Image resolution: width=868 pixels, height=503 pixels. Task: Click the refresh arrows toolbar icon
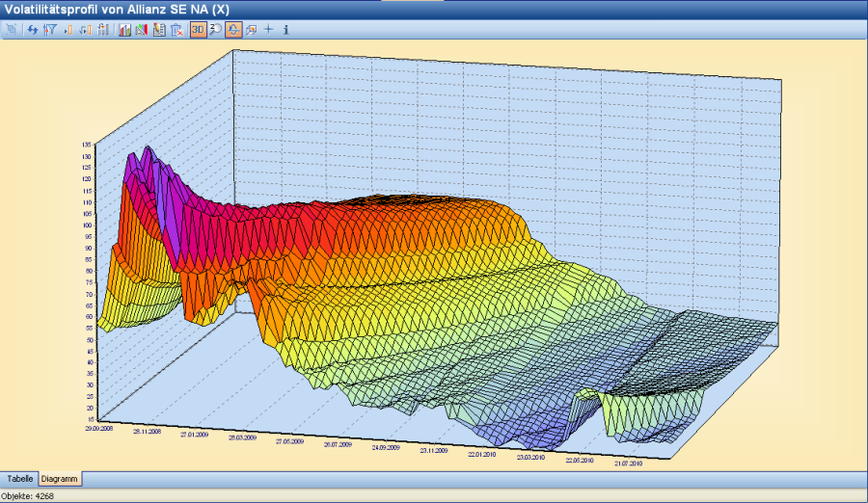(32, 30)
